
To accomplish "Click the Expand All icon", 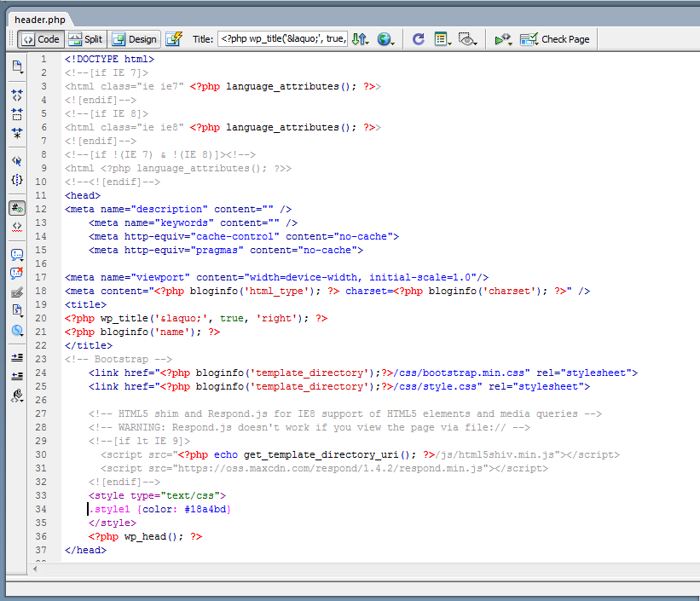I will pyautogui.click(x=17, y=133).
